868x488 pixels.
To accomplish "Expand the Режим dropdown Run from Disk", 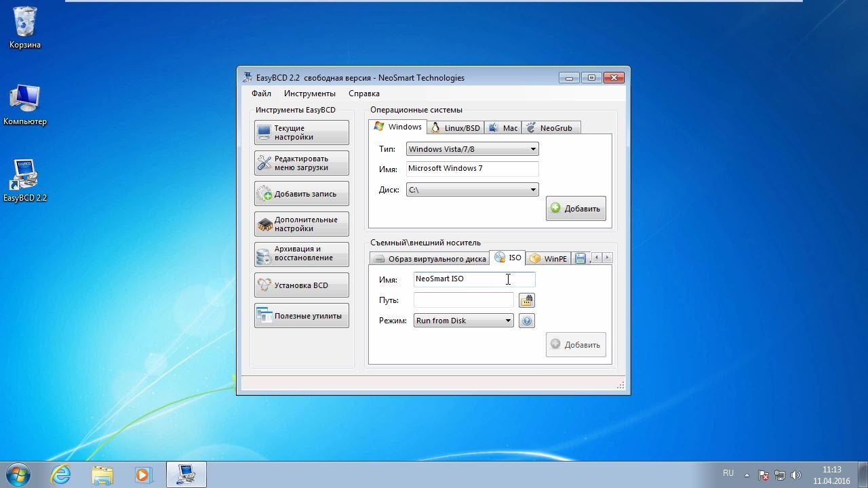I will (x=464, y=321).
